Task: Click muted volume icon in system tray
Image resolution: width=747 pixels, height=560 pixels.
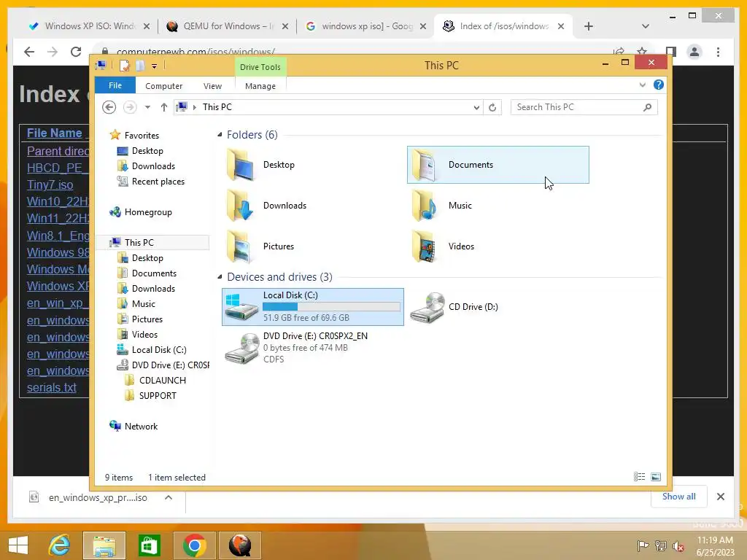Action: 678,546
